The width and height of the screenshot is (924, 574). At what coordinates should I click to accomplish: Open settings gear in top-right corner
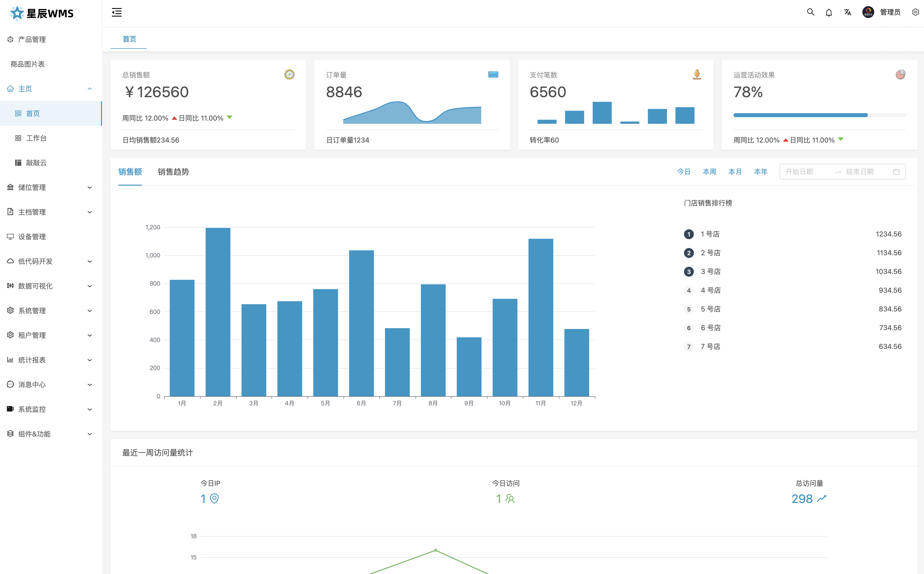[x=915, y=13]
